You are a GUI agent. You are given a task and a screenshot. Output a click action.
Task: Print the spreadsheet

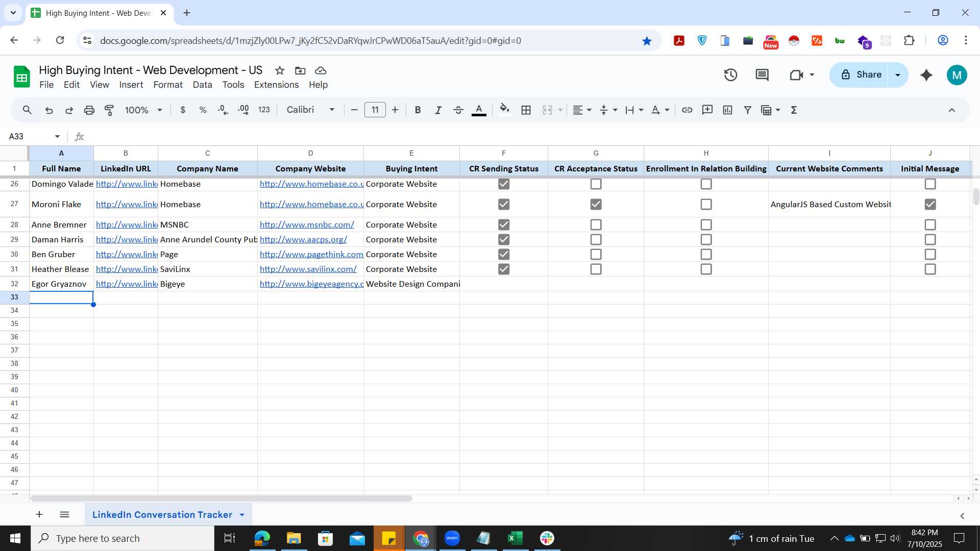89,110
